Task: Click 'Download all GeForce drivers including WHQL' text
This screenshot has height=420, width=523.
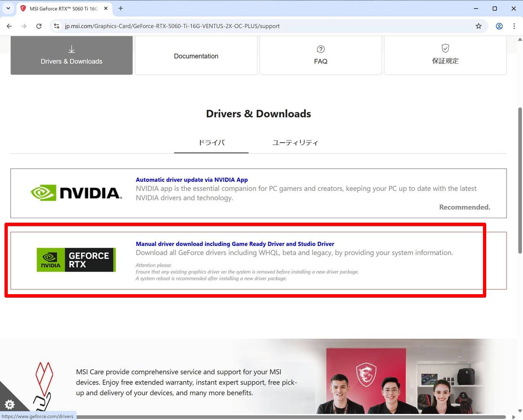Action: coord(294,253)
